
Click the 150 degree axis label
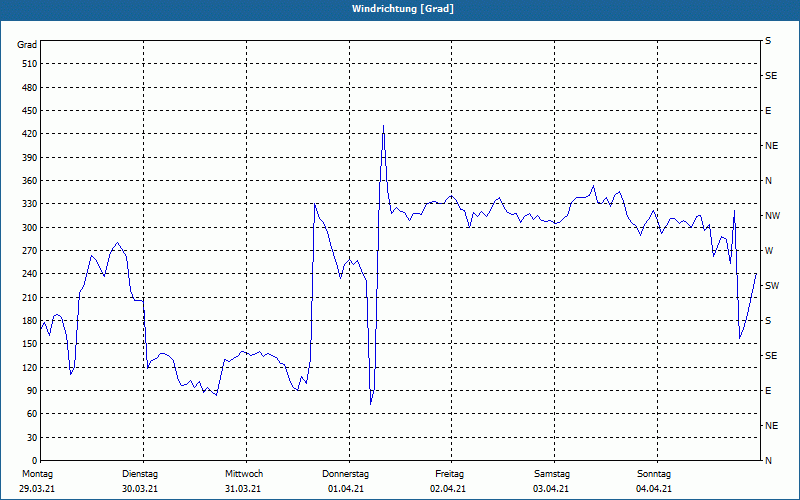(x=30, y=344)
